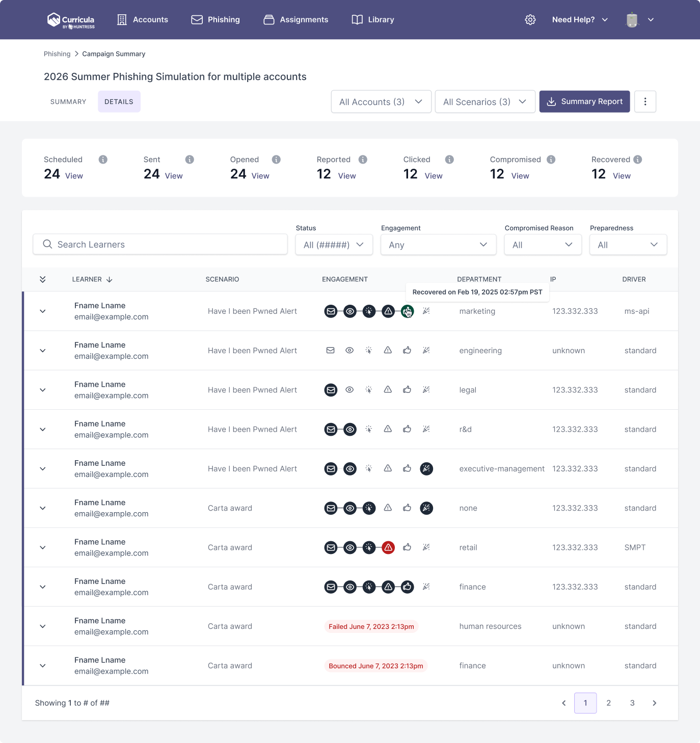Click the info icon beside Clicked

point(449,160)
